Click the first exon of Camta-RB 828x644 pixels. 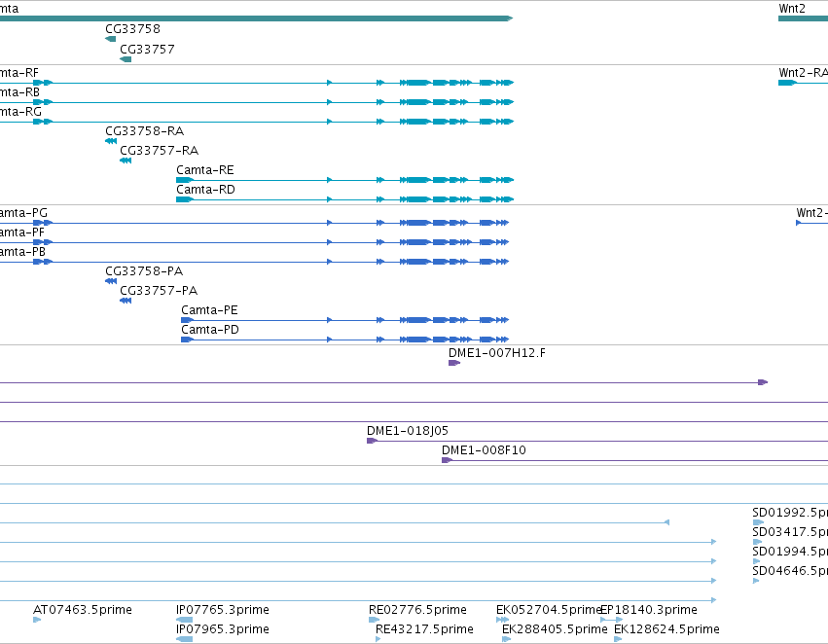click(38, 102)
